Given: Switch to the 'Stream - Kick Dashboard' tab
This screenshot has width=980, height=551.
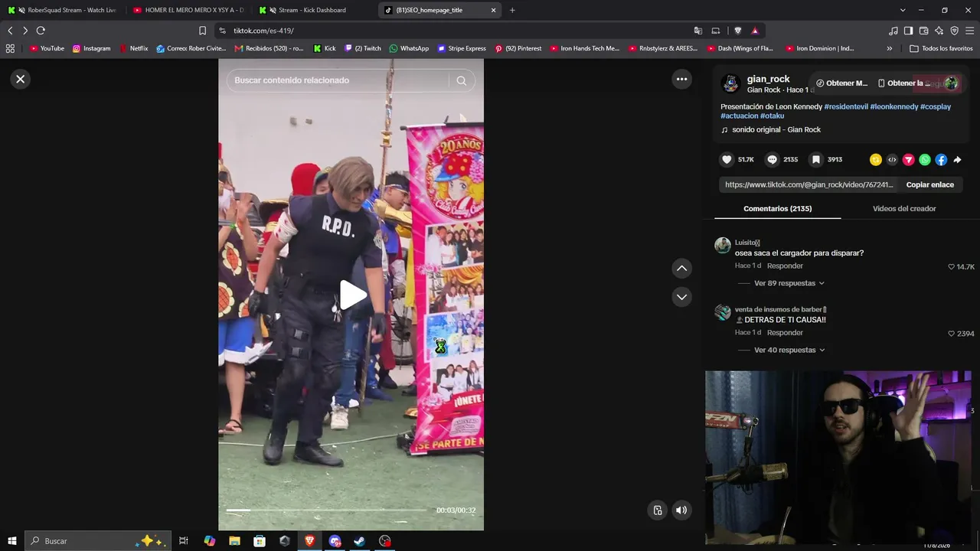Looking at the screenshot, I should click(312, 10).
